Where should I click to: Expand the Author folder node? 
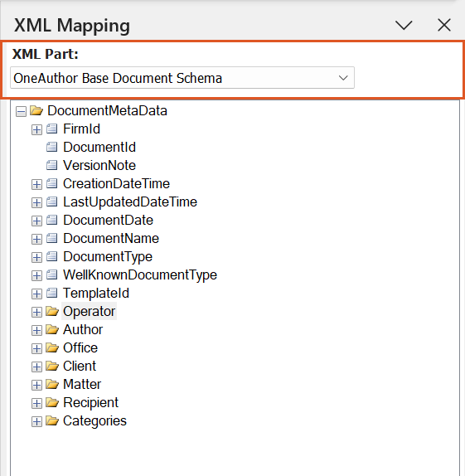[36, 330]
